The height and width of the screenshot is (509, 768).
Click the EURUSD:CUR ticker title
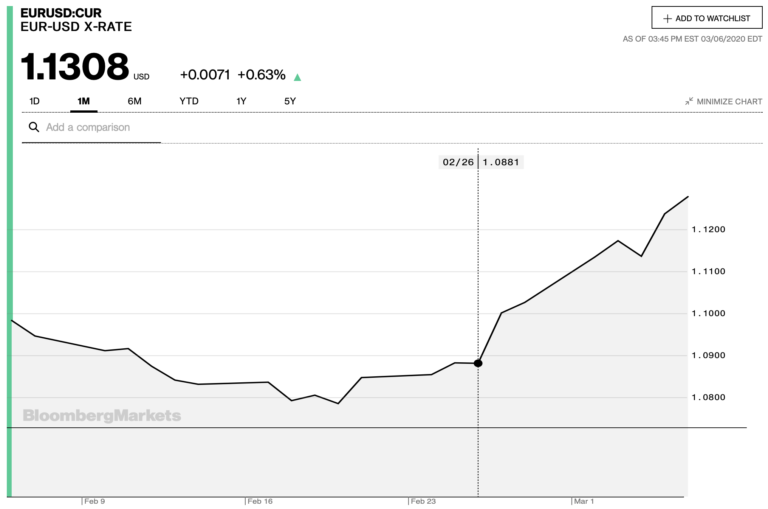61,11
